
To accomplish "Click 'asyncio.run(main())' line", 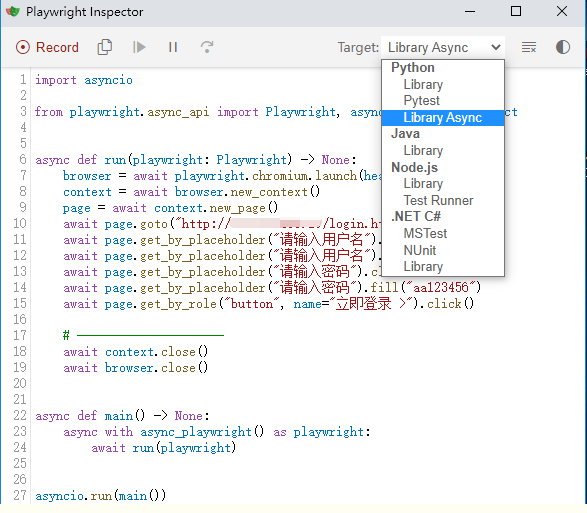I will [x=100, y=496].
